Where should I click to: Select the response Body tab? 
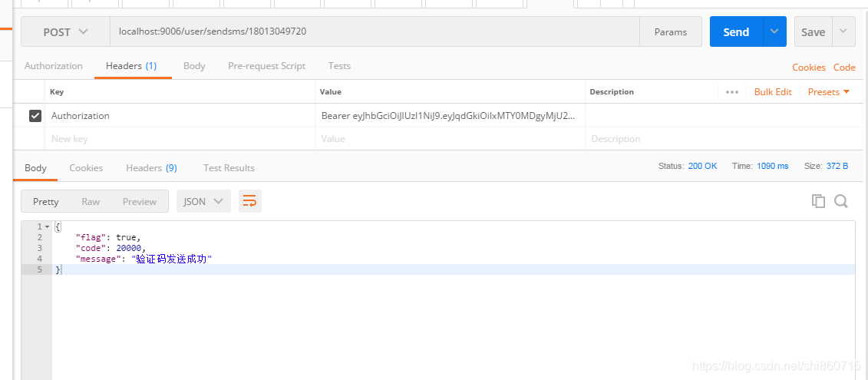35,168
